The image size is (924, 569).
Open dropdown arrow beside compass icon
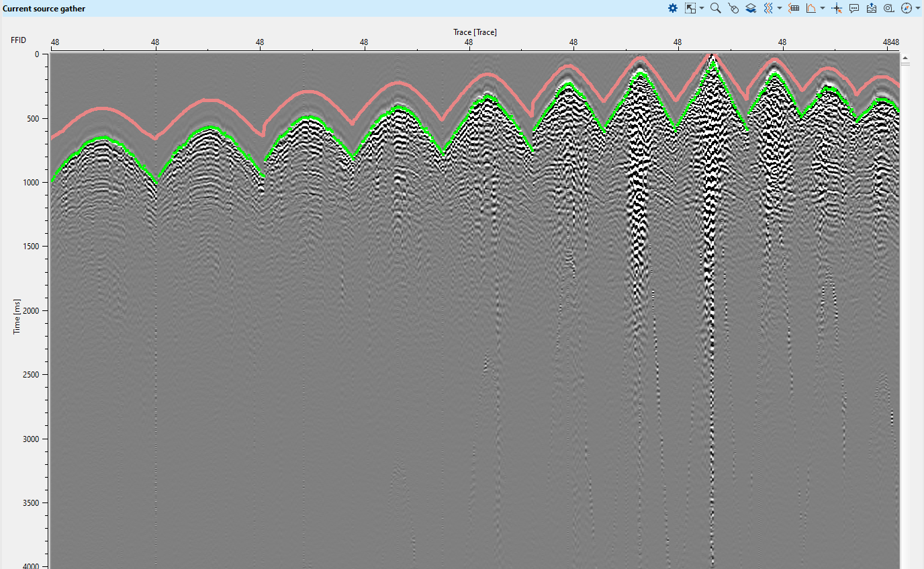[918, 9]
